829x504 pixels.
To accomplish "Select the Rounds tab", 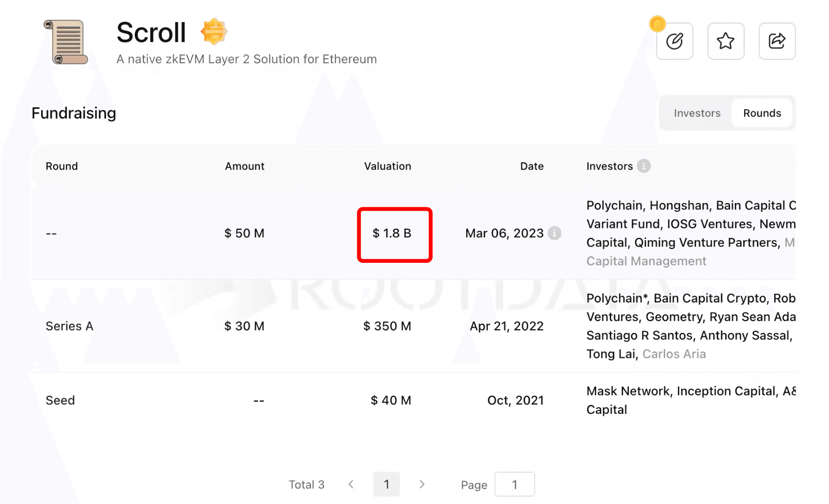I will tap(762, 113).
